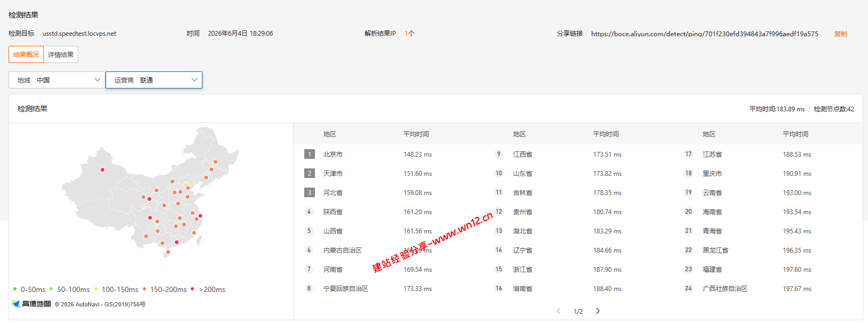Select the 福建省 row
The image size is (868, 324).
click(x=768, y=269)
